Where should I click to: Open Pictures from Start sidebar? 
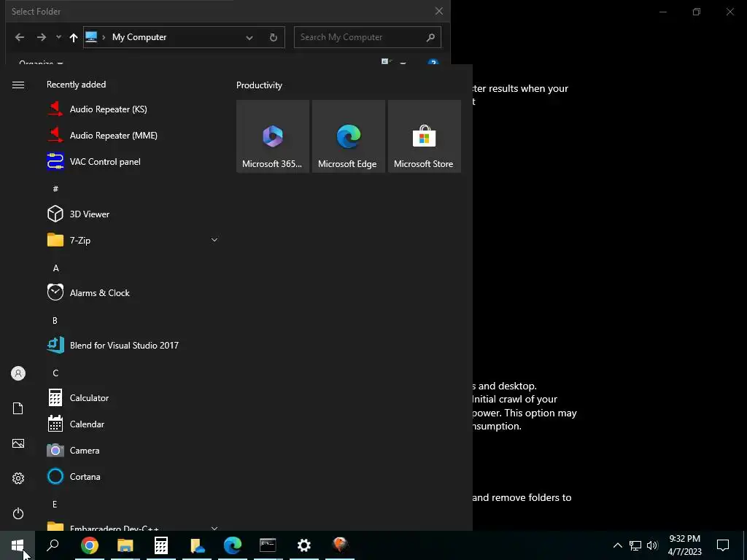[18, 443]
